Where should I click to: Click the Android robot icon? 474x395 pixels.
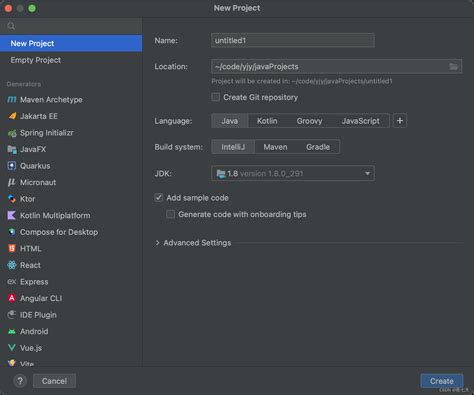12,331
